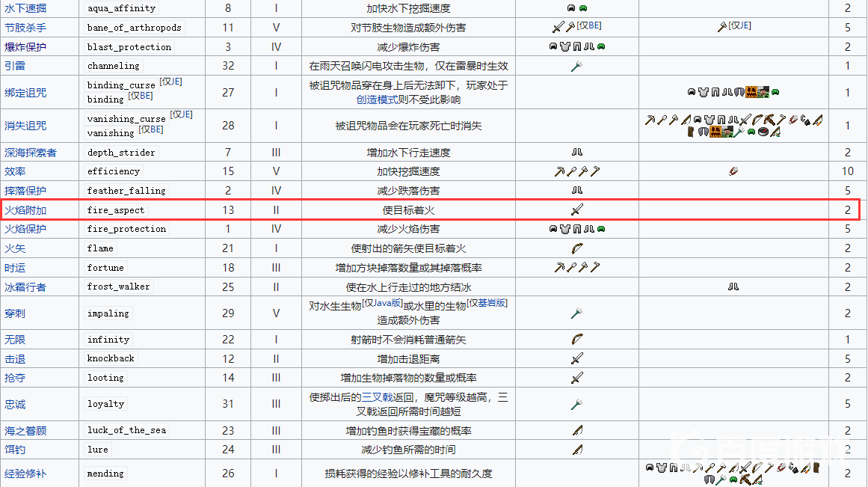Click the trident icon in the channeling row
868x487 pixels.
click(576, 66)
